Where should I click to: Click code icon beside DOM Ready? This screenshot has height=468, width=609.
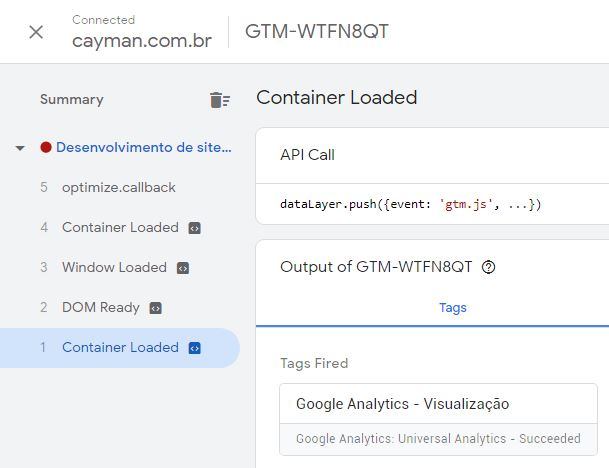click(x=155, y=308)
